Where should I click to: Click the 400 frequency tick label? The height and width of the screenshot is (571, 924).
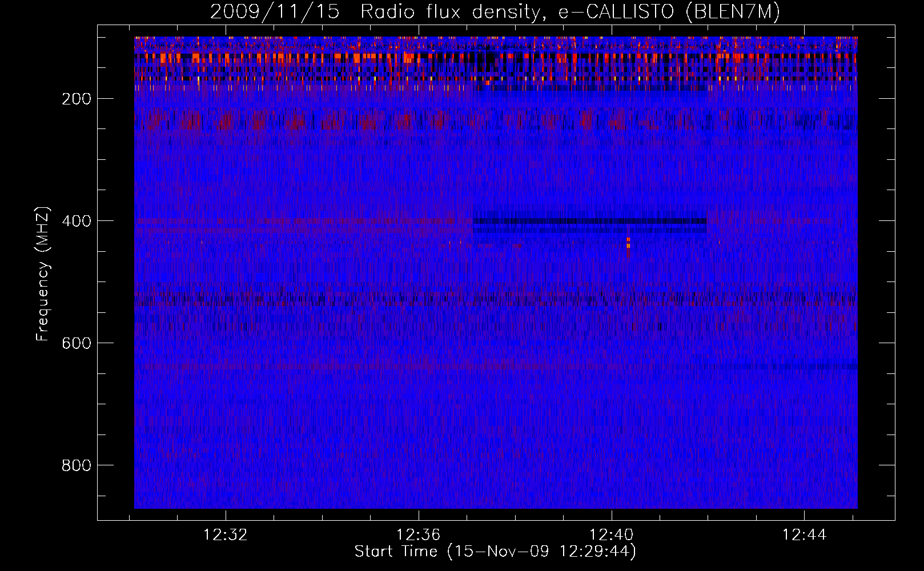click(77, 221)
